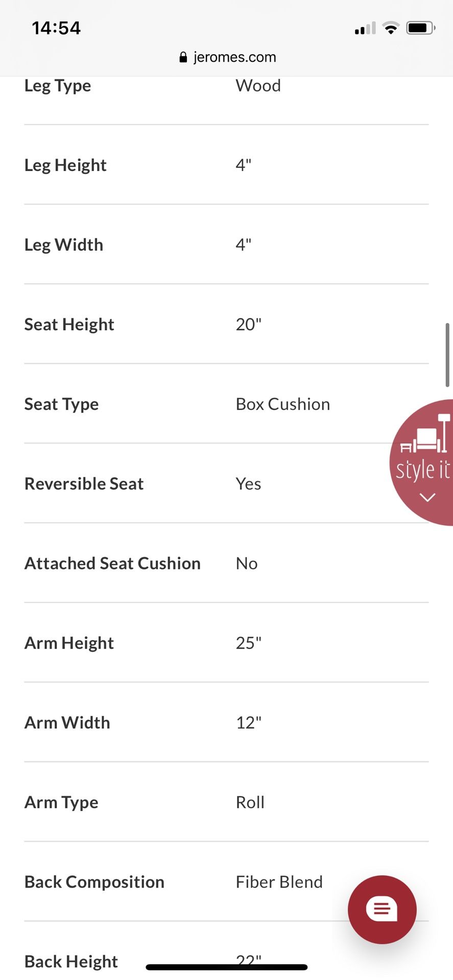Screen dimensions: 453x980
Task: Tap the Box Cushion value
Action: pyautogui.click(x=283, y=404)
